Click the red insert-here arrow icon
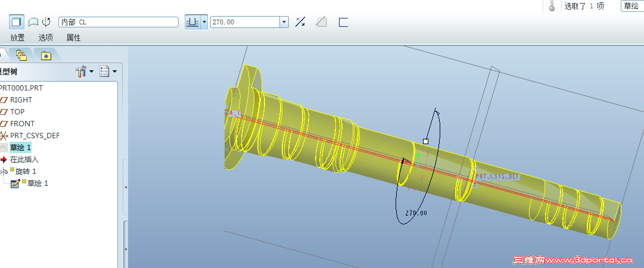 click(x=4, y=159)
